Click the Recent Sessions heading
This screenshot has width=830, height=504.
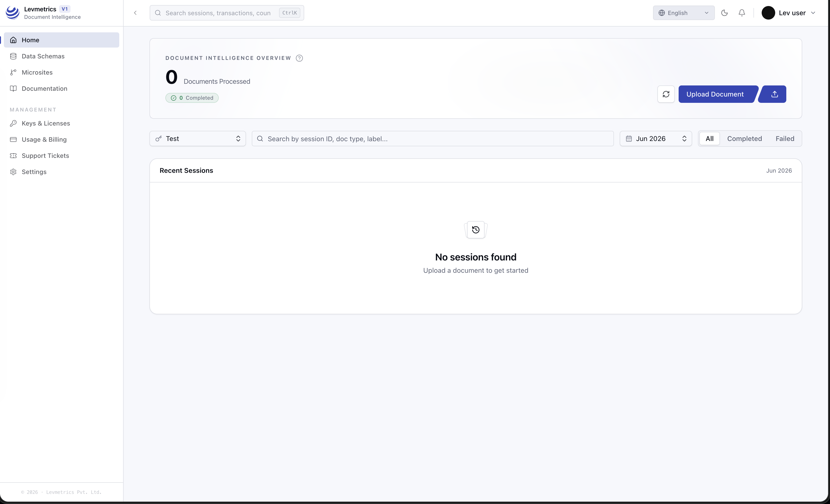click(x=186, y=170)
